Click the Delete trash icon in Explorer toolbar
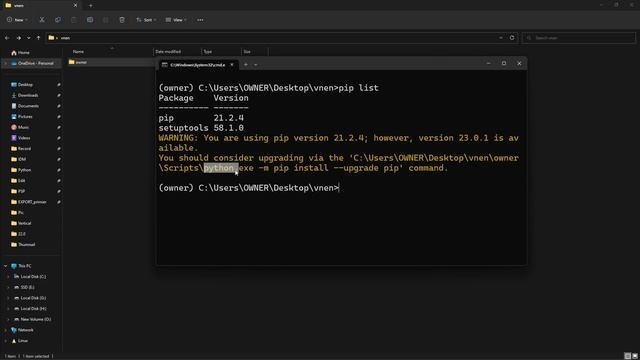640x360 pixels. click(x=122, y=20)
